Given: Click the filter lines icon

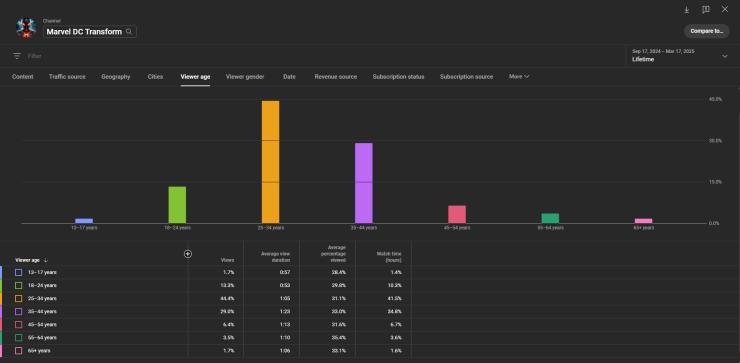Looking at the screenshot, I should coord(17,56).
